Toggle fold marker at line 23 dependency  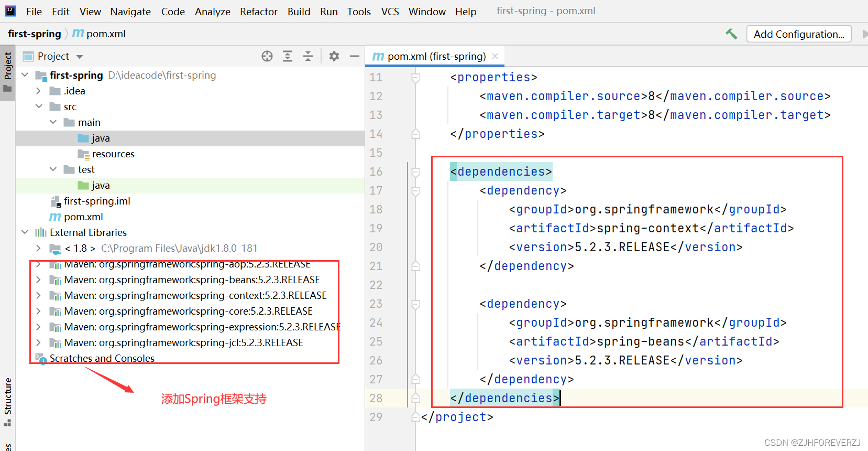(415, 304)
